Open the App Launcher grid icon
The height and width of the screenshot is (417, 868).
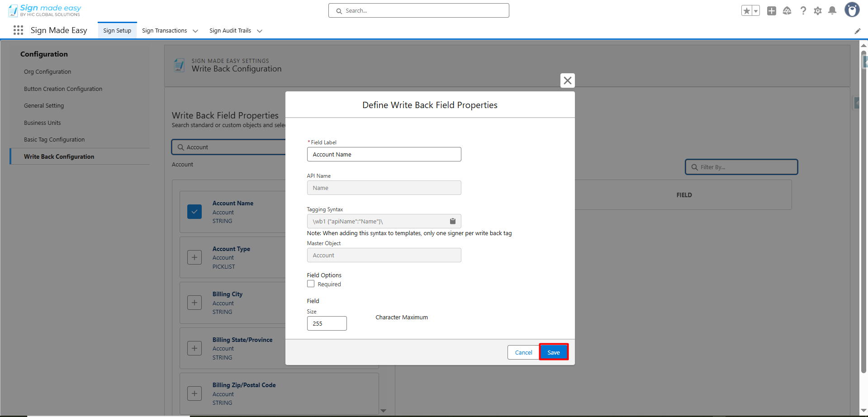[18, 30]
